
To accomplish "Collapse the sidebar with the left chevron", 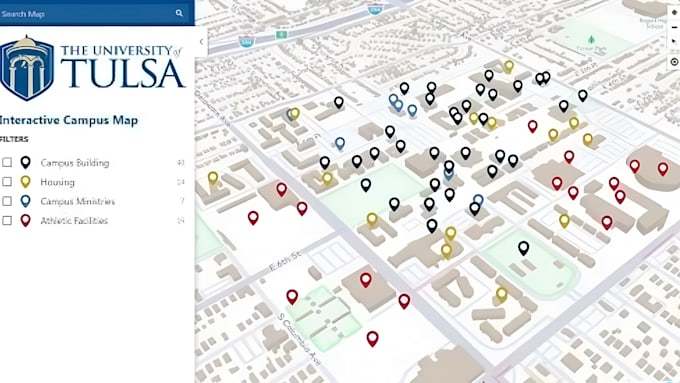I will [x=201, y=42].
